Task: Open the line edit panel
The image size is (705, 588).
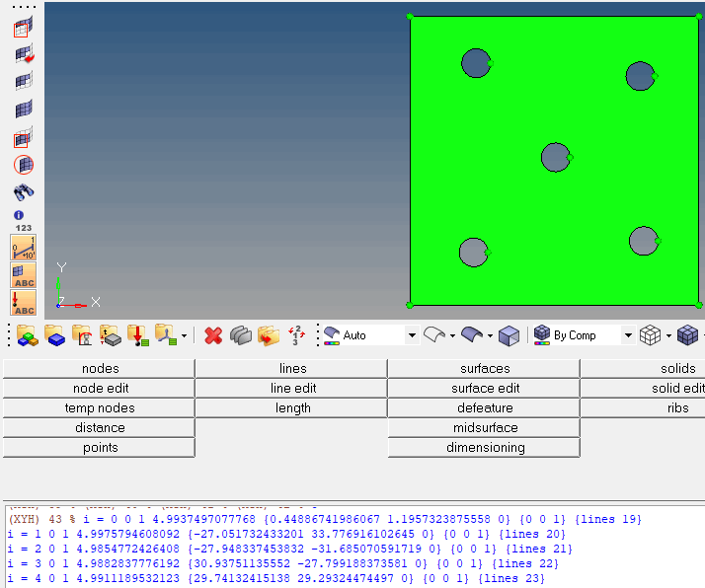Action: pyautogui.click(x=291, y=388)
